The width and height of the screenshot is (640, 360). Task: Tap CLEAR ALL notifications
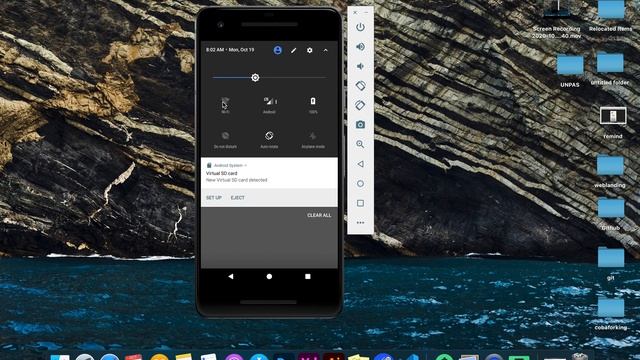pyautogui.click(x=319, y=215)
